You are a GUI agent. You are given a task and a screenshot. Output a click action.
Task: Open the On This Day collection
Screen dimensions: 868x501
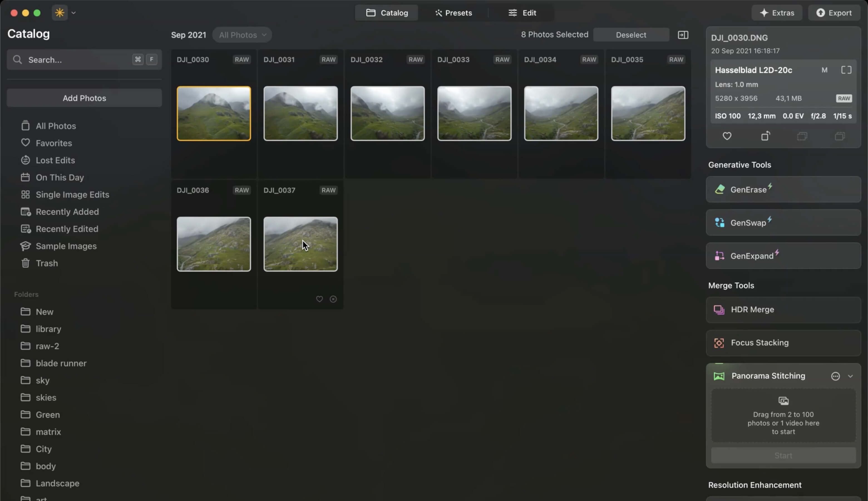60,178
